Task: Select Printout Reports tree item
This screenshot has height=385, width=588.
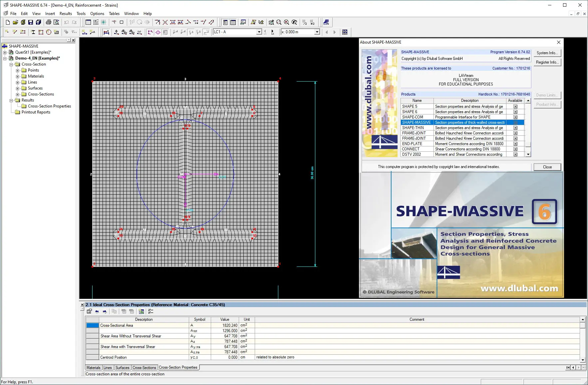Action: (x=36, y=112)
